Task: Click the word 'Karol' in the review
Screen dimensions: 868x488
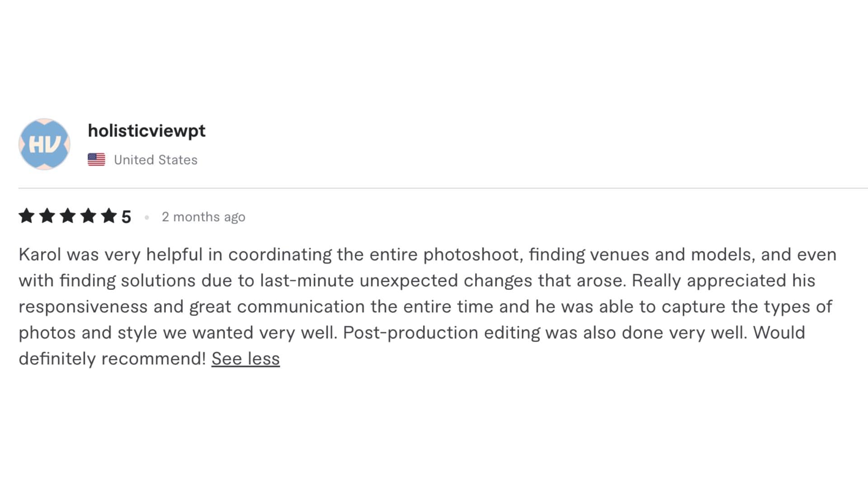Action: tap(40, 254)
